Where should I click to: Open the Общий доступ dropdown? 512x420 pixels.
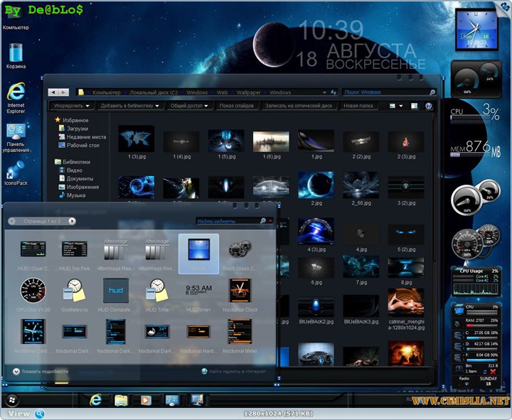[190, 106]
